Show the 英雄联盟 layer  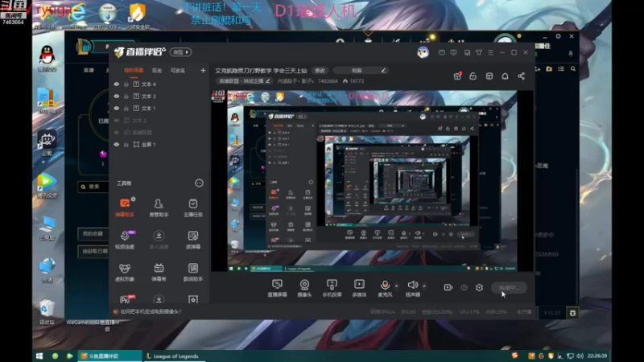tap(117, 133)
